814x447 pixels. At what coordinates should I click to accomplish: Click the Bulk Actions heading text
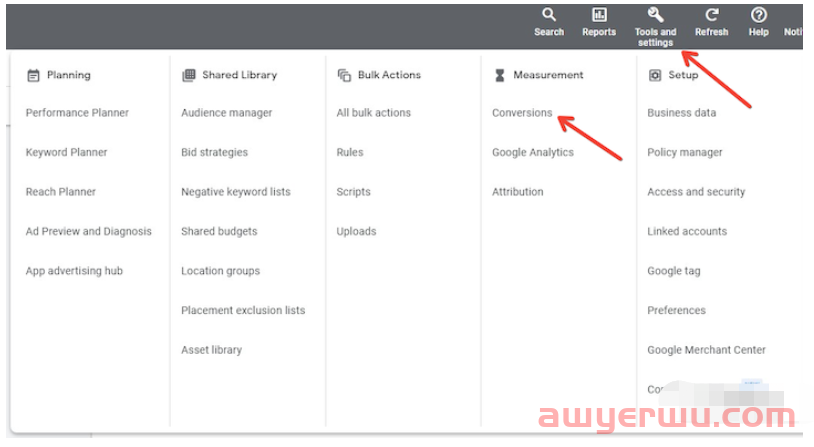[x=389, y=75]
